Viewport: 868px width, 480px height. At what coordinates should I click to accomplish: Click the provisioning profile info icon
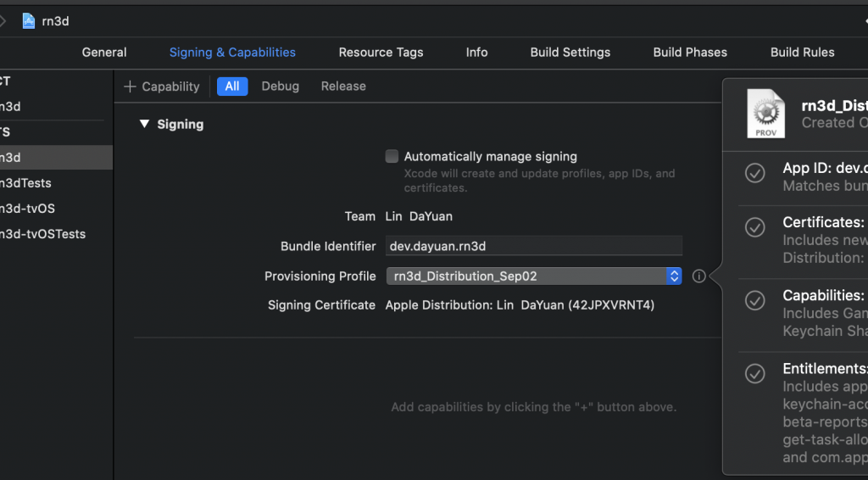[x=698, y=276]
